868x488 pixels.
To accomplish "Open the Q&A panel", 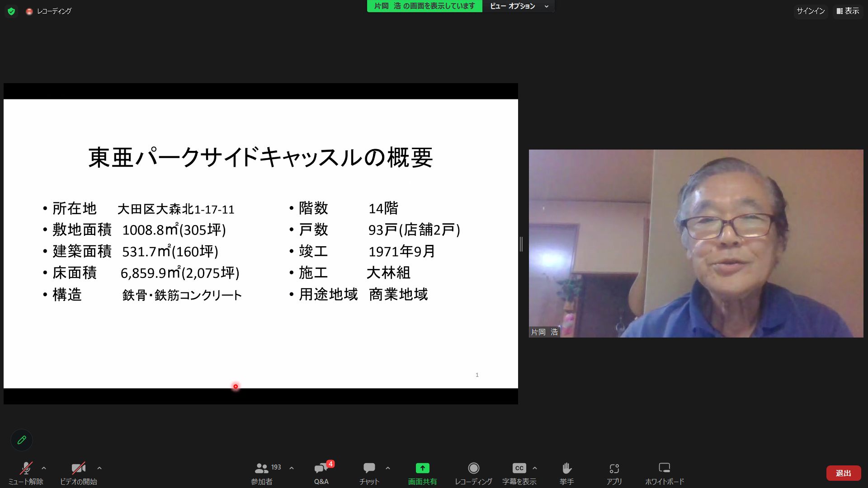I will pyautogui.click(x=321, y=473).
